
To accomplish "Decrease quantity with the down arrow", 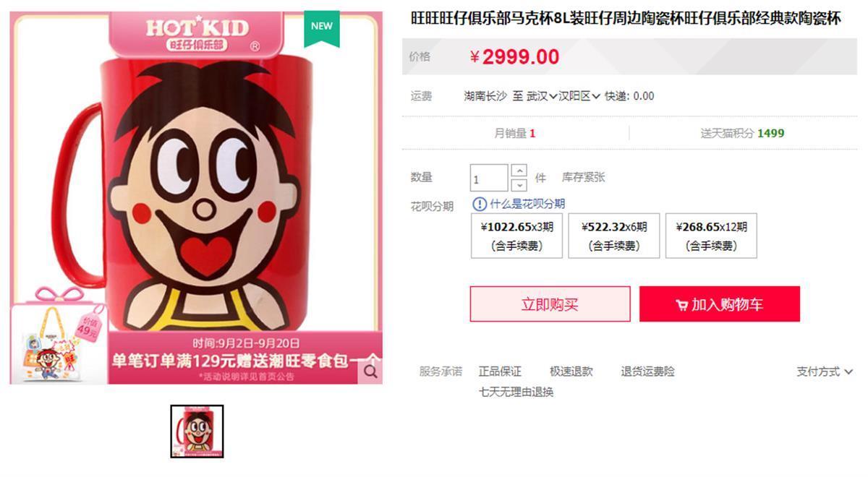I will tap(519, 185).
